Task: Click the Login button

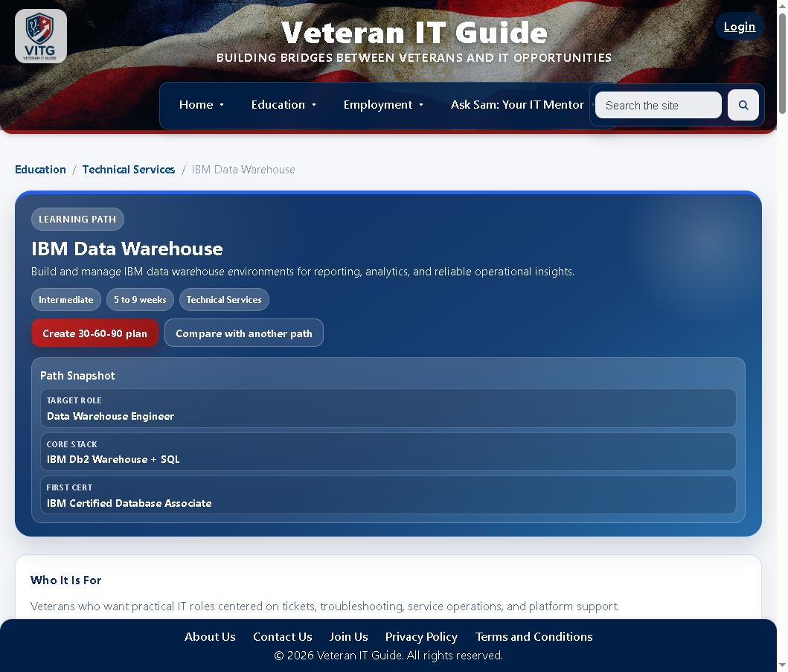Action: (x=739, y=26)
